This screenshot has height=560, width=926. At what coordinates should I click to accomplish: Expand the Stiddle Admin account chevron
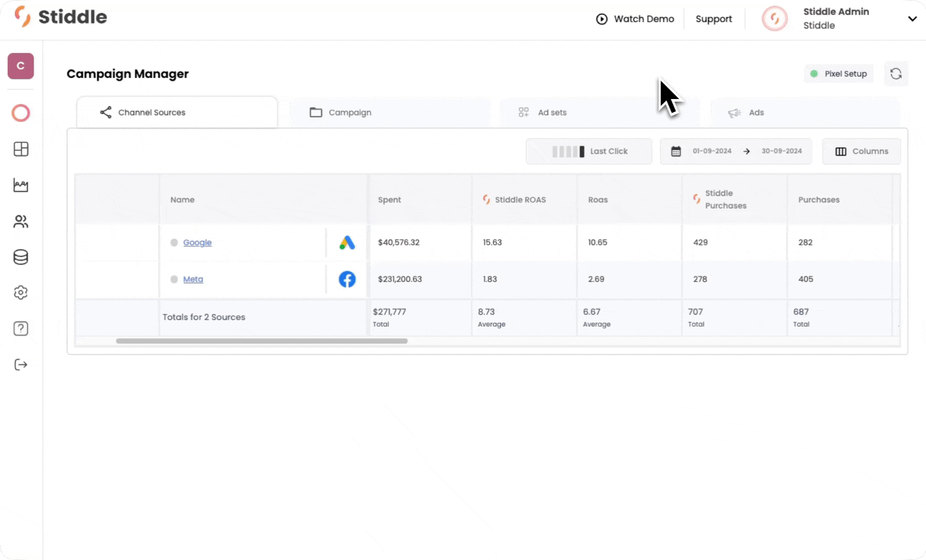[x=913, y=19]
